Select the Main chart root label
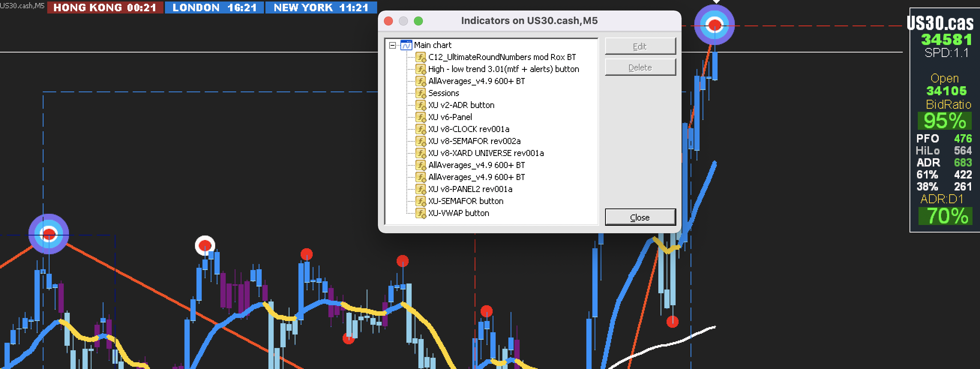This screenshot has height=369, width=980. click(433, 45)
